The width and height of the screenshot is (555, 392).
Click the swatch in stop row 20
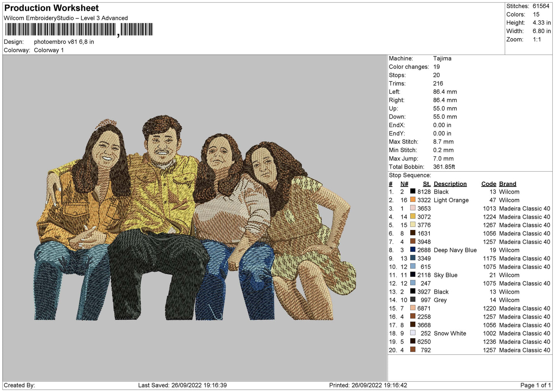413,349
